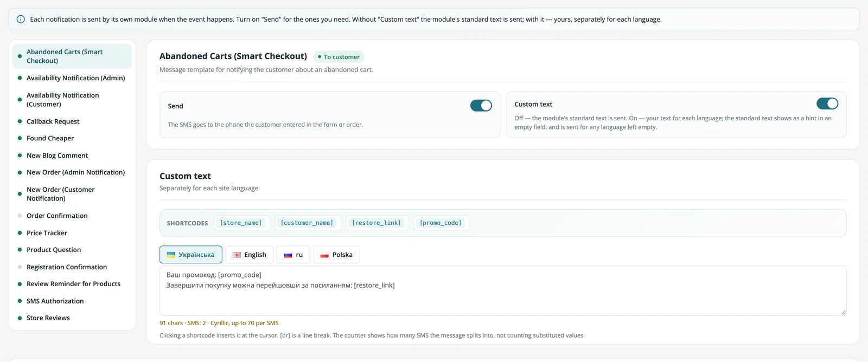The image size is (868, 362).
Task: Insert the [restore_link] shortcode
Action: tap(376, 223)
